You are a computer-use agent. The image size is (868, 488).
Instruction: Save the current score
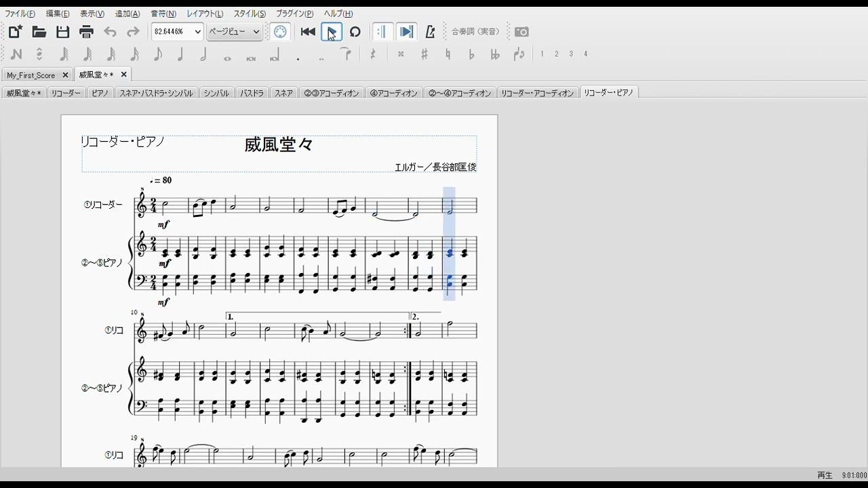coord(63,32)
